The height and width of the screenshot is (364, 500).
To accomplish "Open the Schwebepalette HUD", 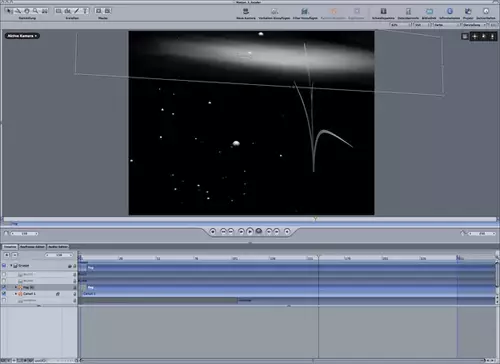I will click(x=383, y=11).
